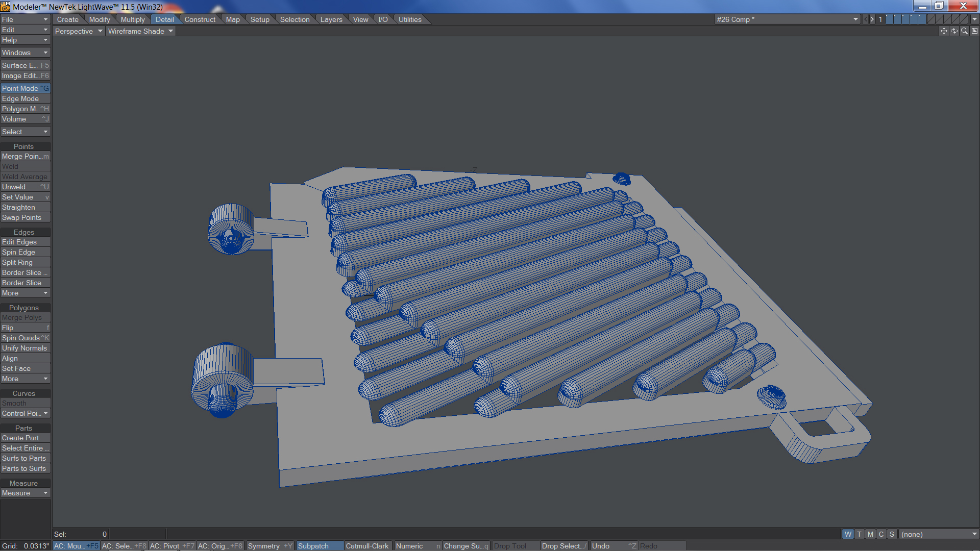The height and width of the screenshot is (551, 980).
Task: Go to previous layer bank arrow
Action: point(865,19)
